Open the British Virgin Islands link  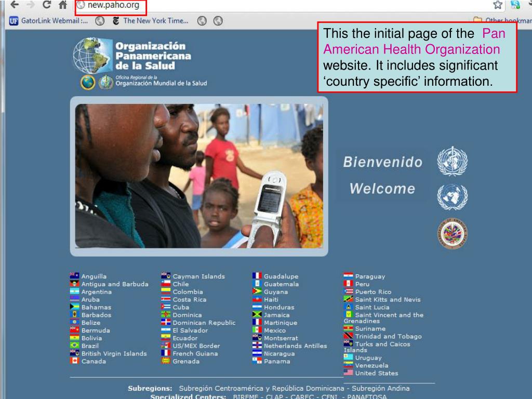pos(114,353)
